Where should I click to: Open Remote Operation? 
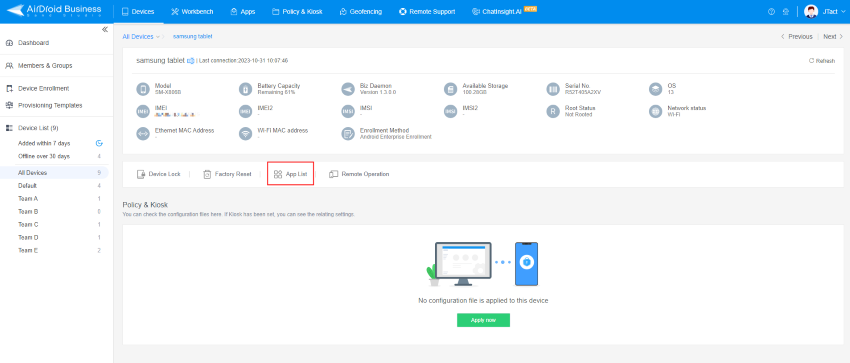point(359,174)
